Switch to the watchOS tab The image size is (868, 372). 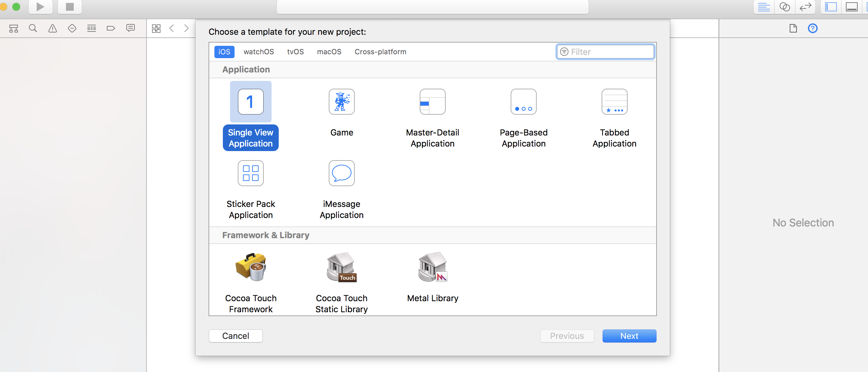(x=259, y=52)
